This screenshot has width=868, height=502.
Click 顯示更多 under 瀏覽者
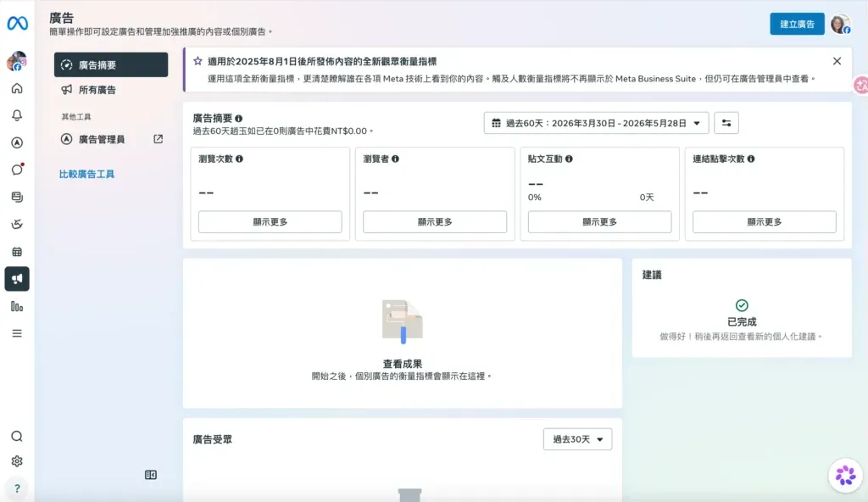click(x=435, y=221)
